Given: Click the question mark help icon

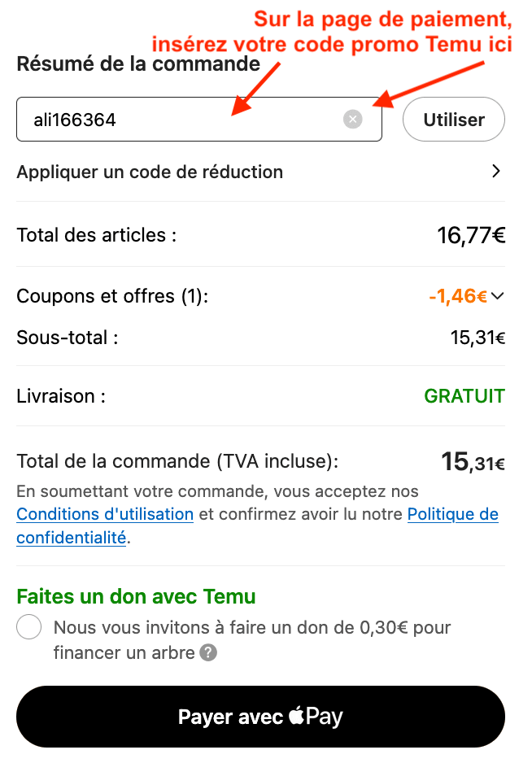Looking at the screenshot, I should pyautogui.click(x=209, y=652).
